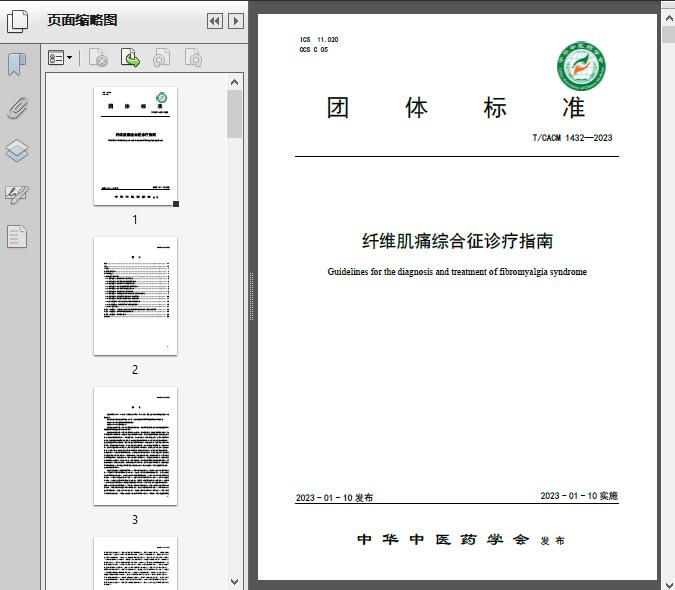Image resolution: width=675 pixels, height=590 pixels.
Task: Click the page number label 2
Action: (135, 369)
